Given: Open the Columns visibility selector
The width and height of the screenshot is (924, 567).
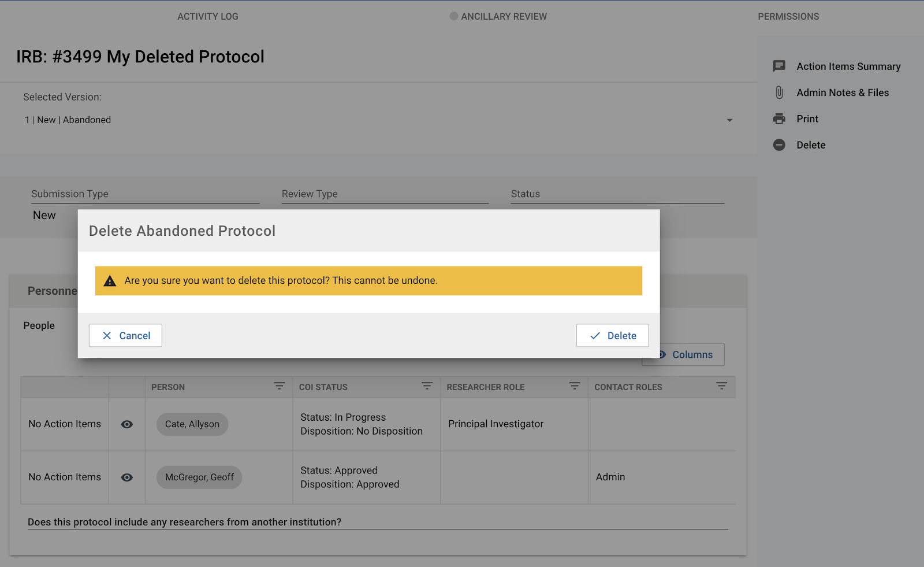Looking at the screenshot, I should click(687, 355).
